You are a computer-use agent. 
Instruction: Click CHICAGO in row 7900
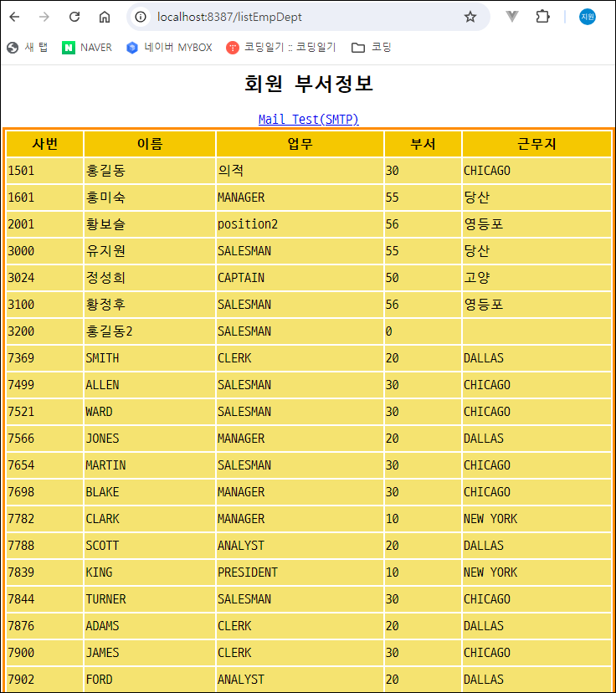pos(487,653)
